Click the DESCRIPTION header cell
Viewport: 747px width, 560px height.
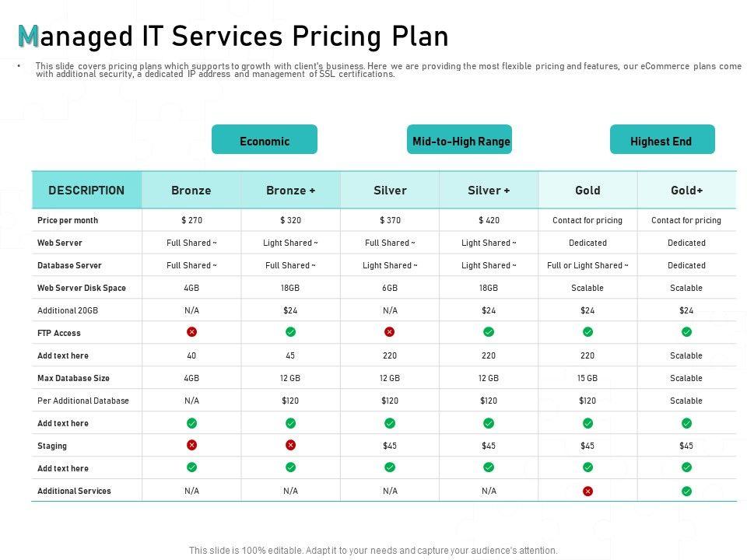(x=86, y=191)
